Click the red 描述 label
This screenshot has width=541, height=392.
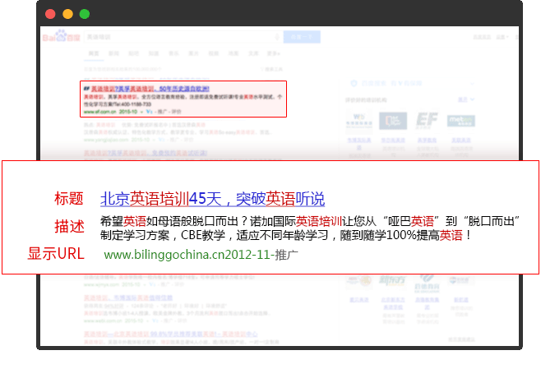click(69, 227)
